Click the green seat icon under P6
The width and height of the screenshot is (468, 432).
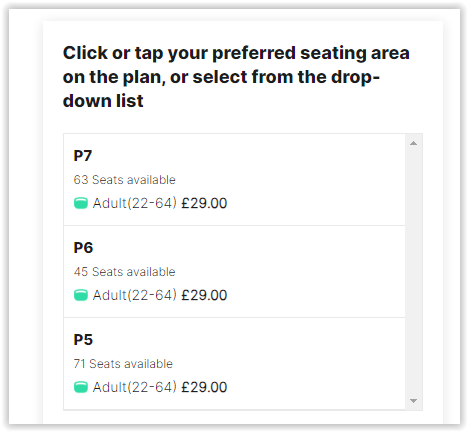click(x=81, y=295)
